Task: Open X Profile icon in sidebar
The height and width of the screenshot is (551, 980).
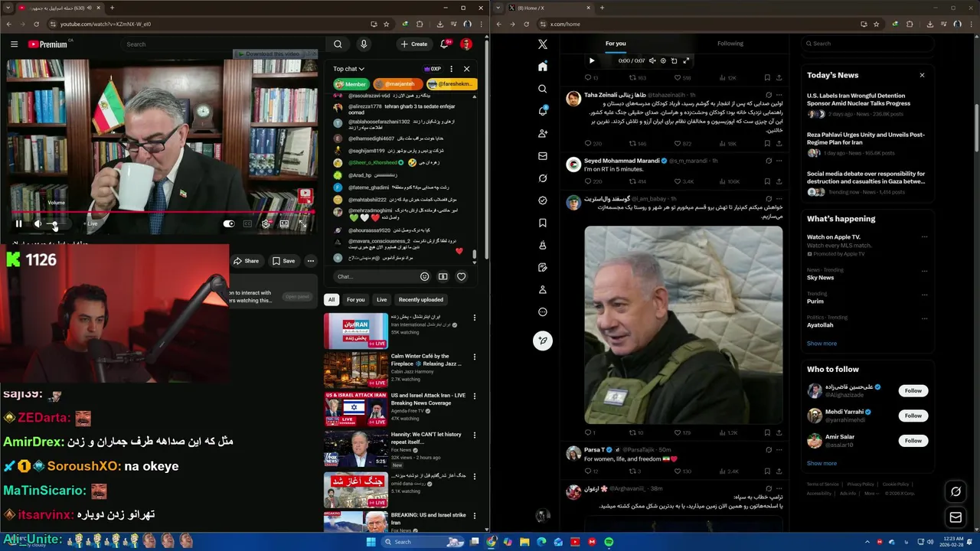Action: [543, 290]
